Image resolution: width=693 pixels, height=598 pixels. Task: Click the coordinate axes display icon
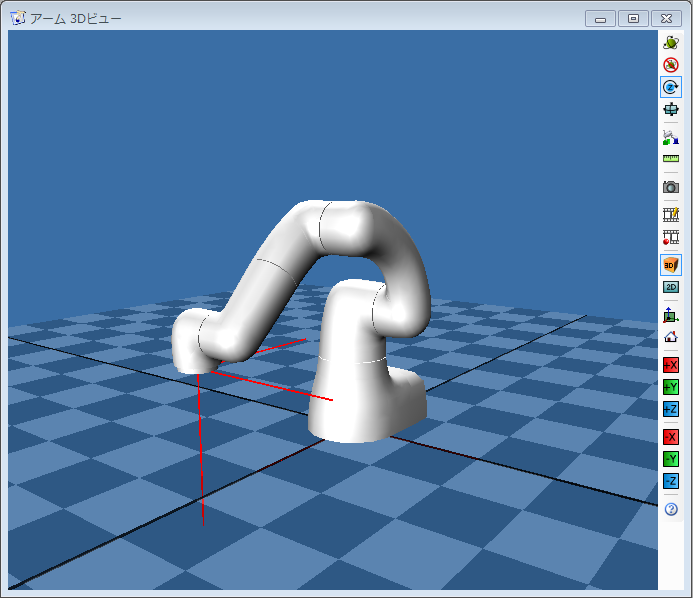671,315
